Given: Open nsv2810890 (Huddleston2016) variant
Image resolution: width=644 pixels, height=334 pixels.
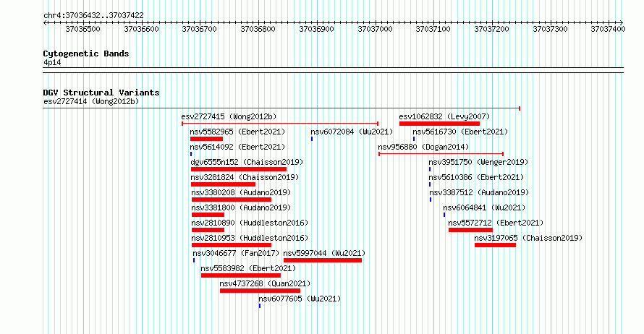Looking at the screenshot, I should (x=250, y=223).
